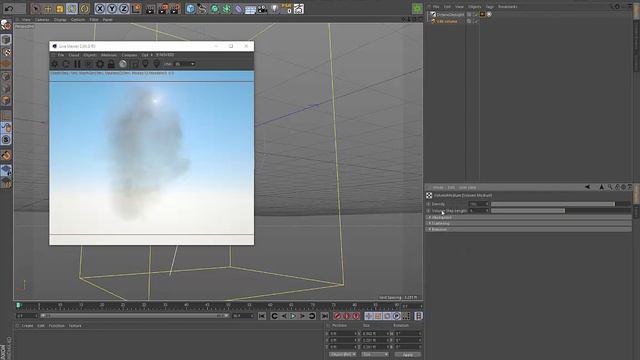640x360 pixels.
Task: Open viewport Display menu
Action: 60,20
